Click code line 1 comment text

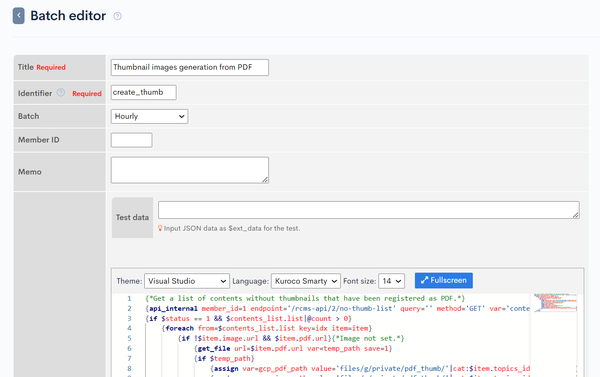point(305,298)
